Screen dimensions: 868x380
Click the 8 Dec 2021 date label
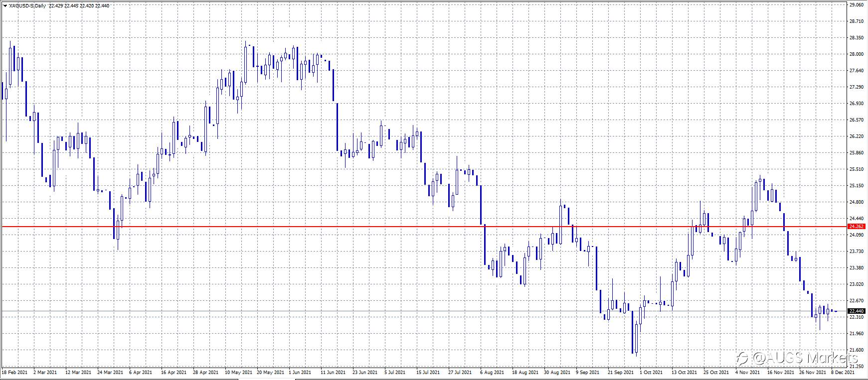click(x=842, y=372)
